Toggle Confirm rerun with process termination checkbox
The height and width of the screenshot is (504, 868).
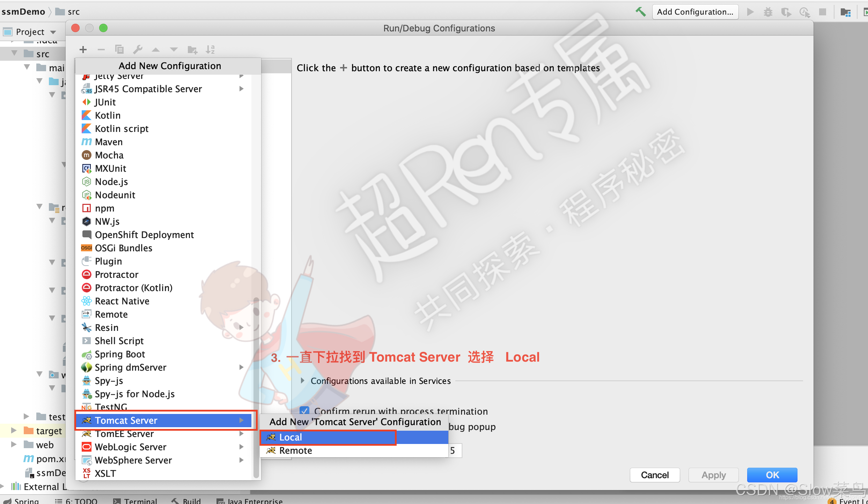coord(304,411)
